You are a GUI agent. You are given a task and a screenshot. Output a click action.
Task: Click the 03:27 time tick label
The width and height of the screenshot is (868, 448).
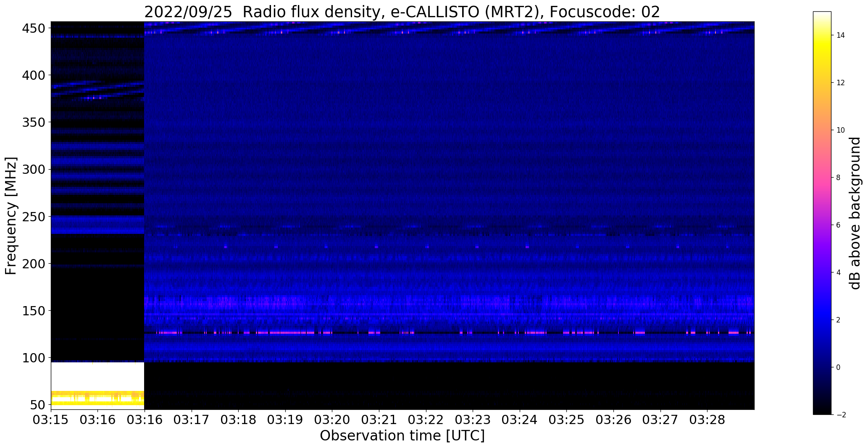pos(660,420)
